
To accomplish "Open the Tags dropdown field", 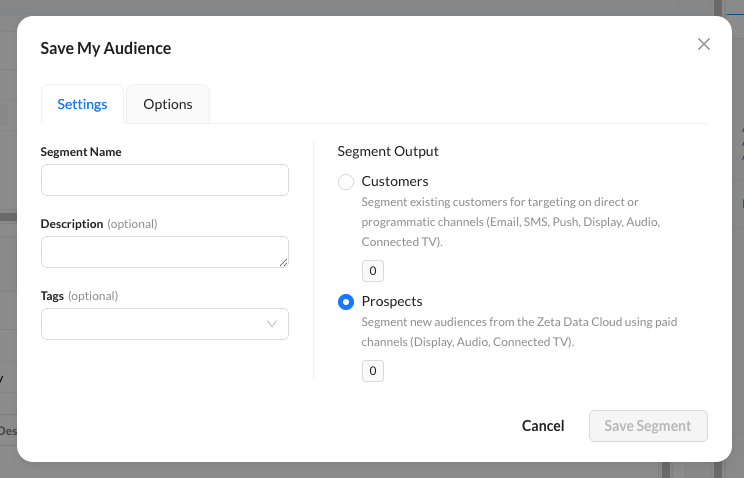I will pyautogui.click(x=150, y=324).
